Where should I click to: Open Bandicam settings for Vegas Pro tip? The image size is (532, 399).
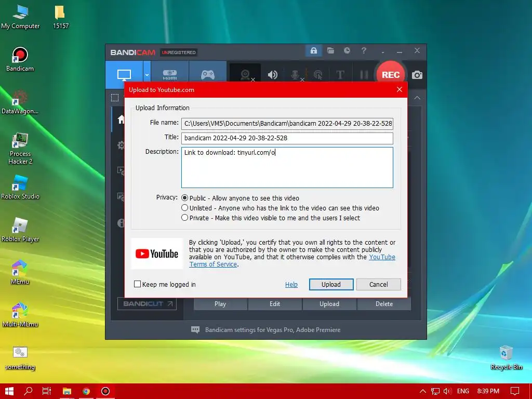click(265, 330)
